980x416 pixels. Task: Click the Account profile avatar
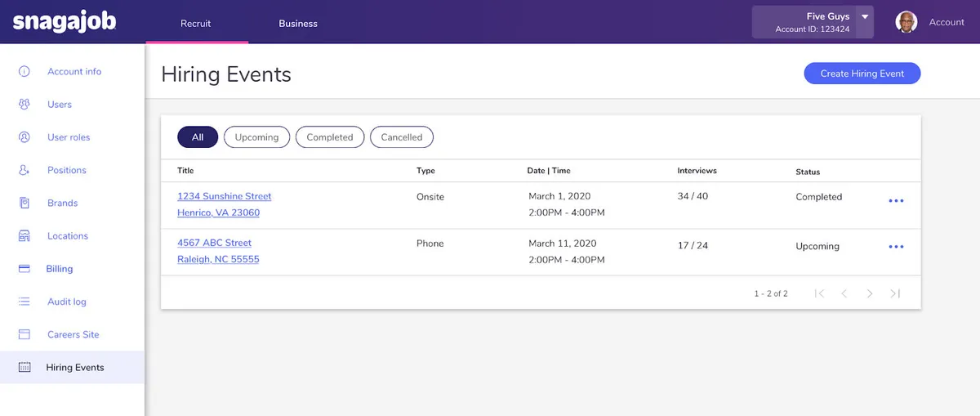[x=906, y=22]
